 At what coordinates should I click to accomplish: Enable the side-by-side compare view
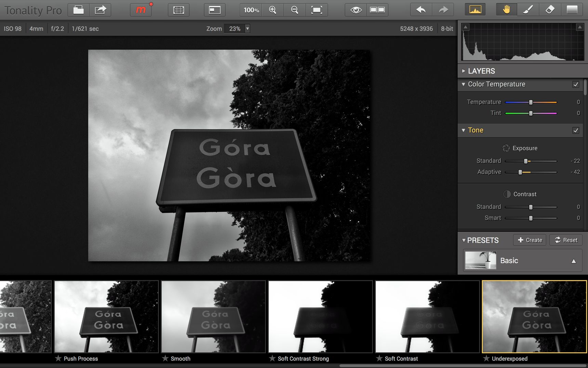pyautogui.click(x=377, y=10)
